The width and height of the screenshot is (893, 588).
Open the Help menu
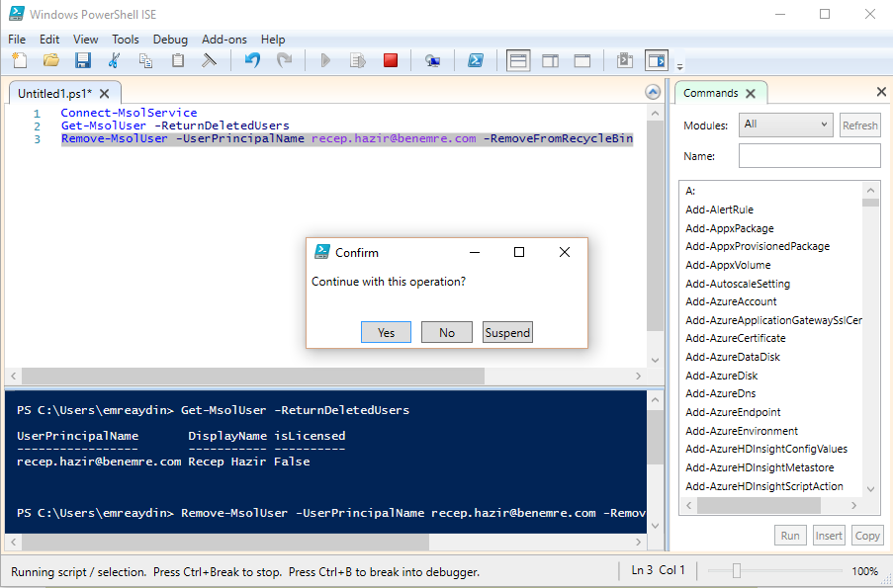[273, 40]
